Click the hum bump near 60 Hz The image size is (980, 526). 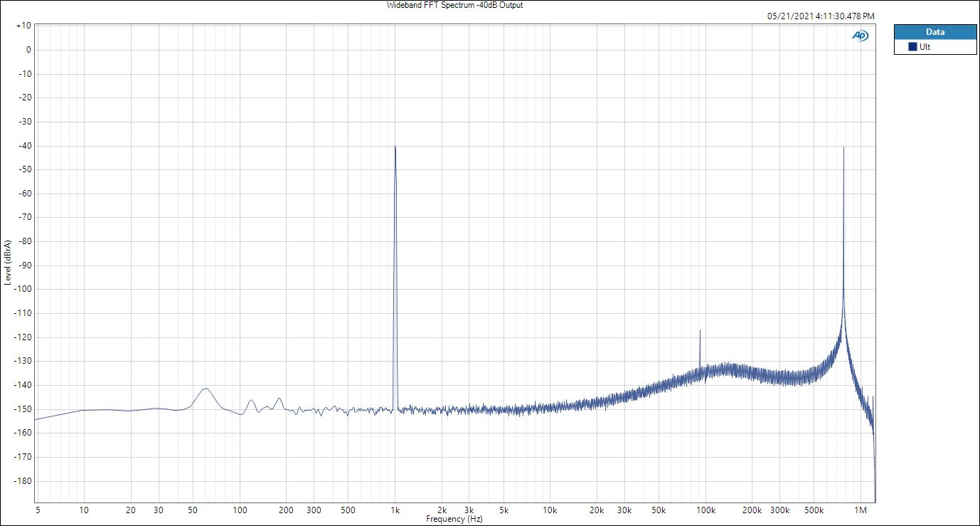tap(206, 389)
